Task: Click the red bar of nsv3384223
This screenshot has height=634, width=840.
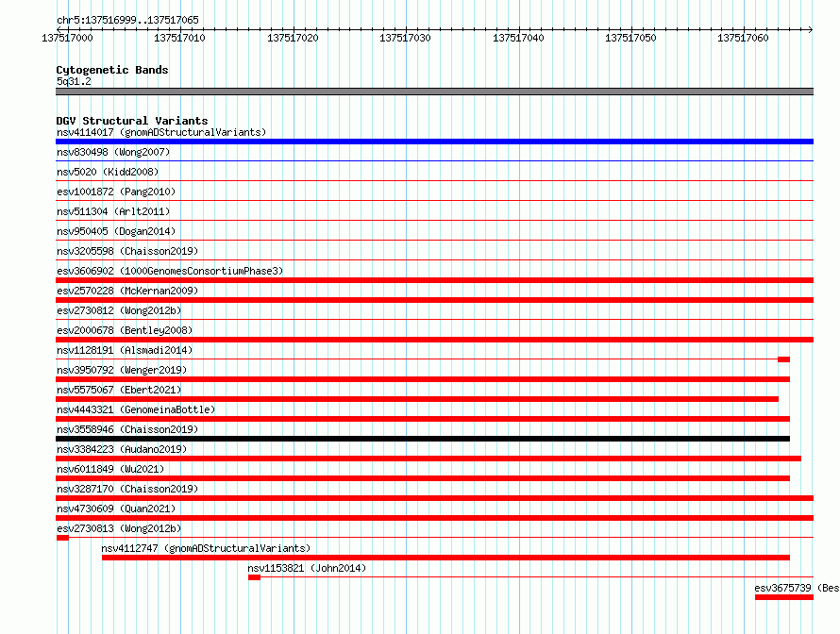Action: [x=428, y=459]
